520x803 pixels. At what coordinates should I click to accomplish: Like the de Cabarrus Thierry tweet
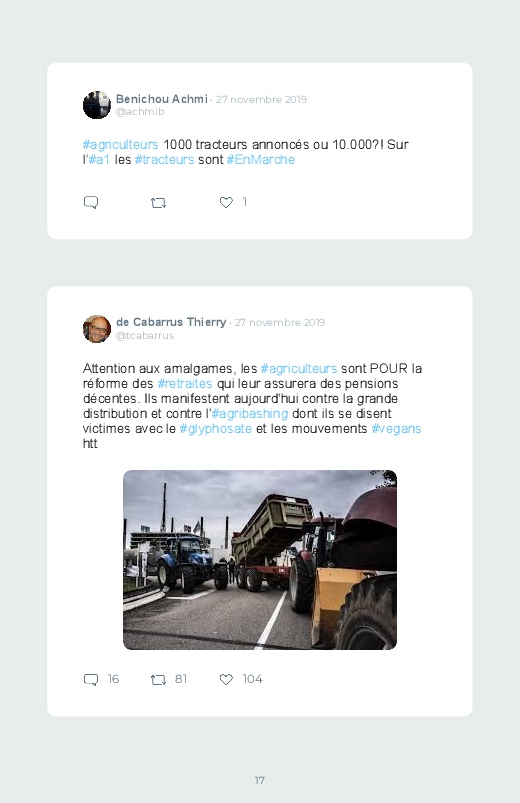(226, 679)
